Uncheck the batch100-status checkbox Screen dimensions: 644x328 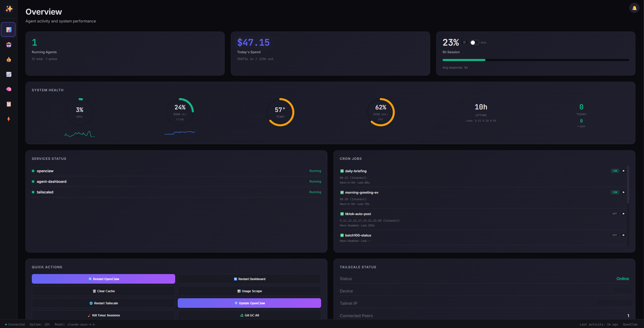342,235
